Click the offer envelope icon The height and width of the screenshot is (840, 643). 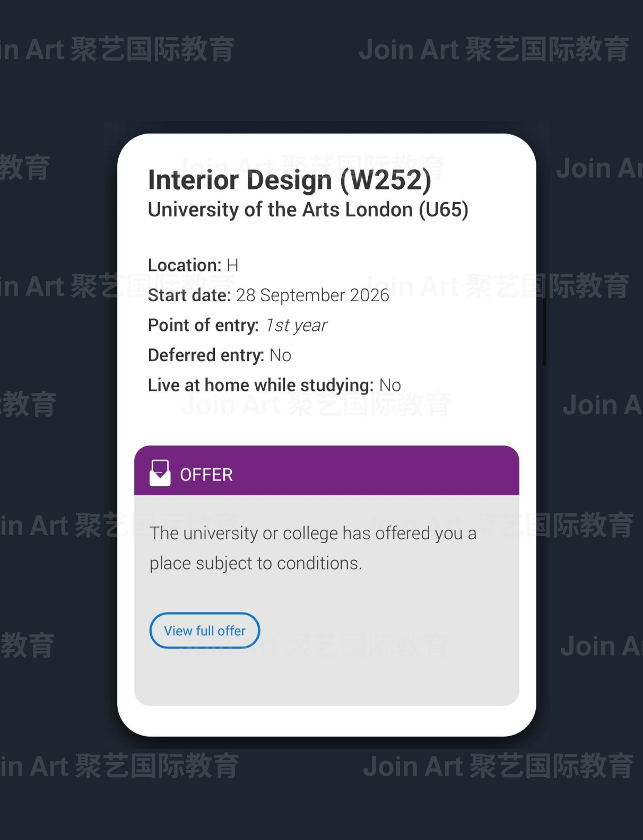(160, 473)
